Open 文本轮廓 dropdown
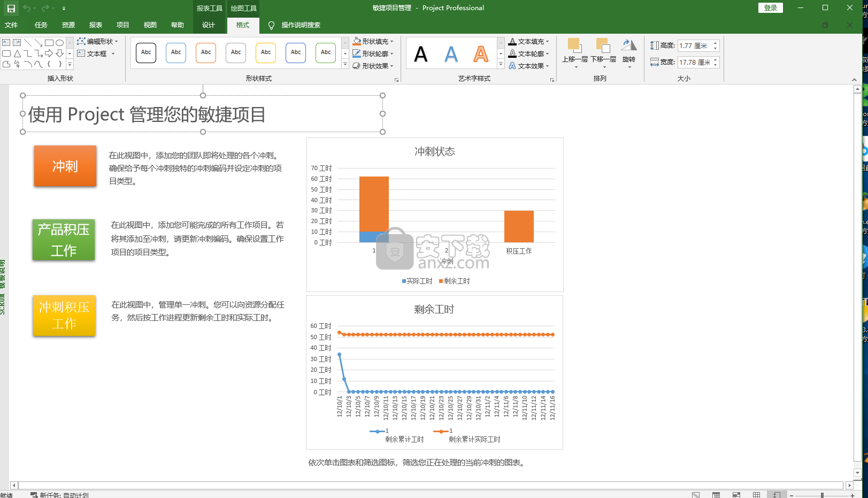 [528, 53]
